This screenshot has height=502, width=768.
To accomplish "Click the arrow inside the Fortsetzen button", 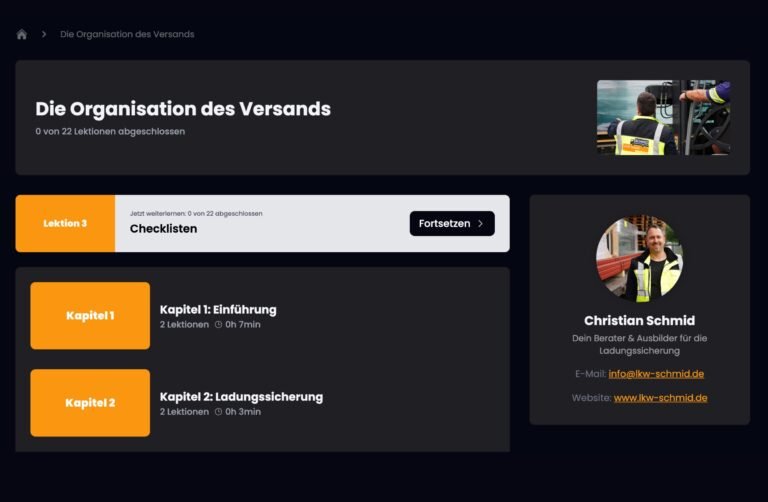I will pyautogui.click(x=480, y=224).
